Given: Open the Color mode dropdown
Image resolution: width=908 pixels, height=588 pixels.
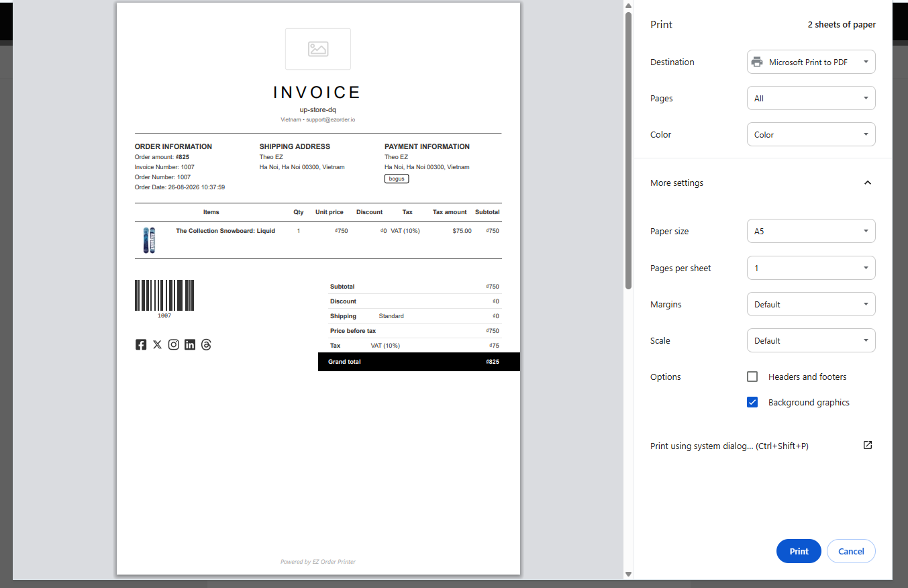Looking at the screenshot, I should (811, 134).
